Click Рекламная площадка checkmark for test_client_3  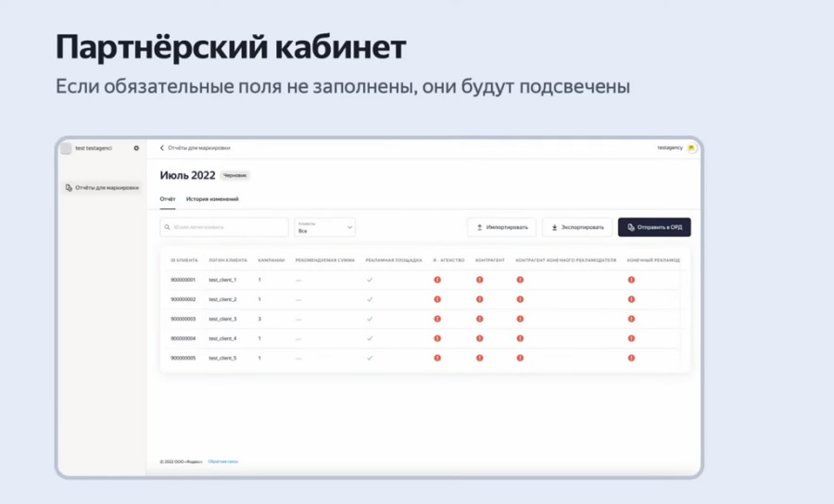[370, 319]
